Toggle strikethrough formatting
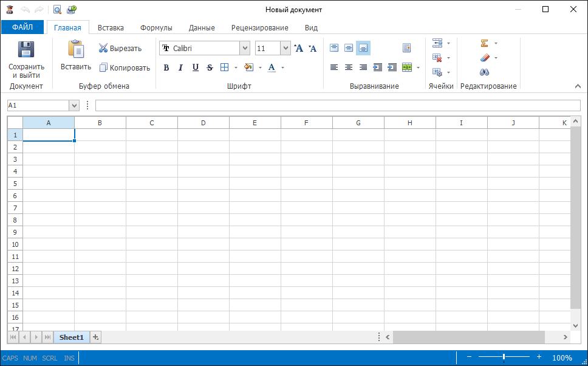The image size is (588, 366). (210, 67)
